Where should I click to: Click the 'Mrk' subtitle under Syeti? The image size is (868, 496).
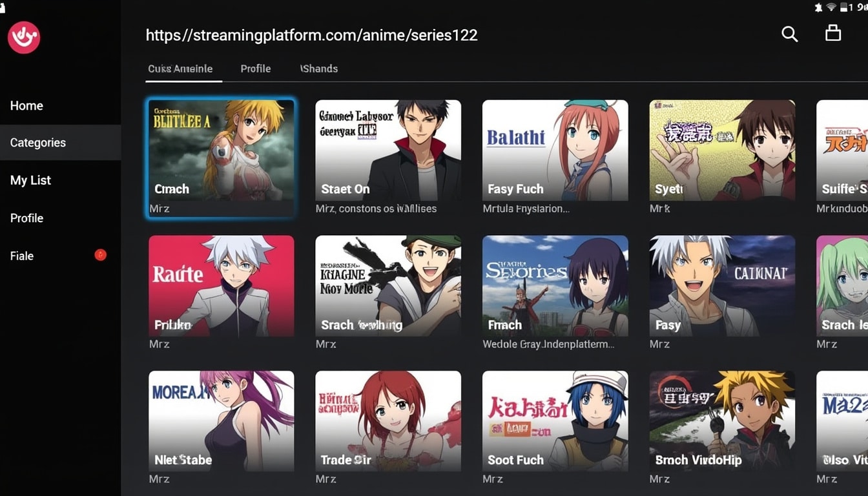659,209
